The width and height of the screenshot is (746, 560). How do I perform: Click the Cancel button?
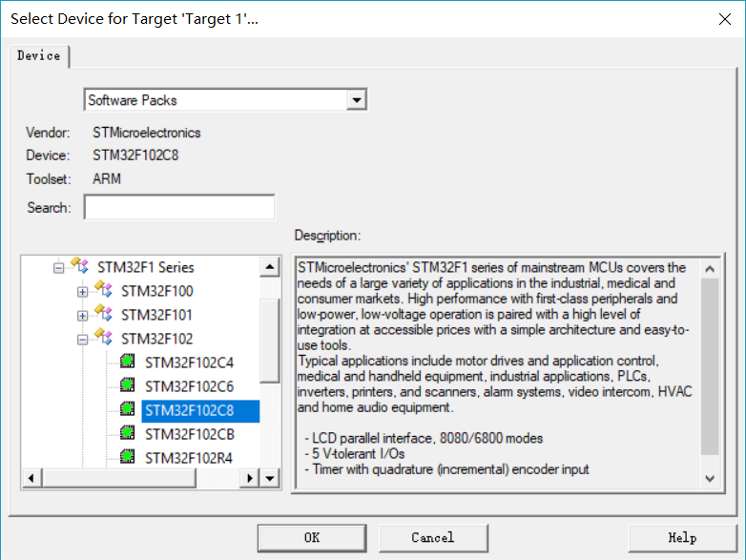pyautogui.click(x=433, y=538)
